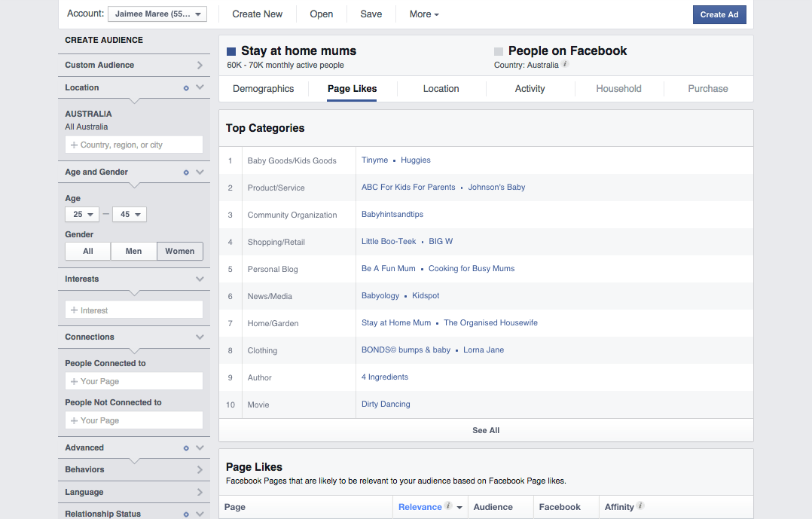
Task: Open the Dirty Dancing link
Action: [386, 404]
